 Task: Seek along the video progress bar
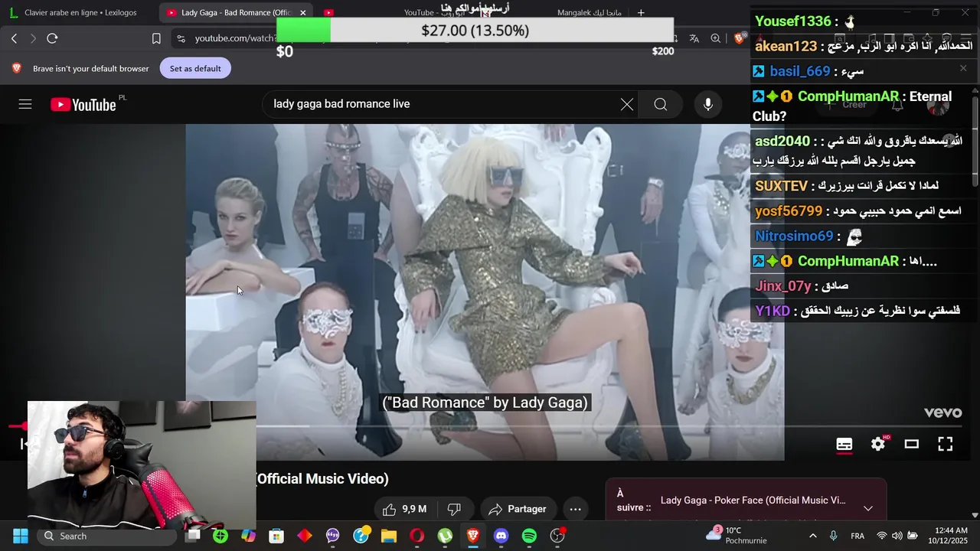[485, 426]
